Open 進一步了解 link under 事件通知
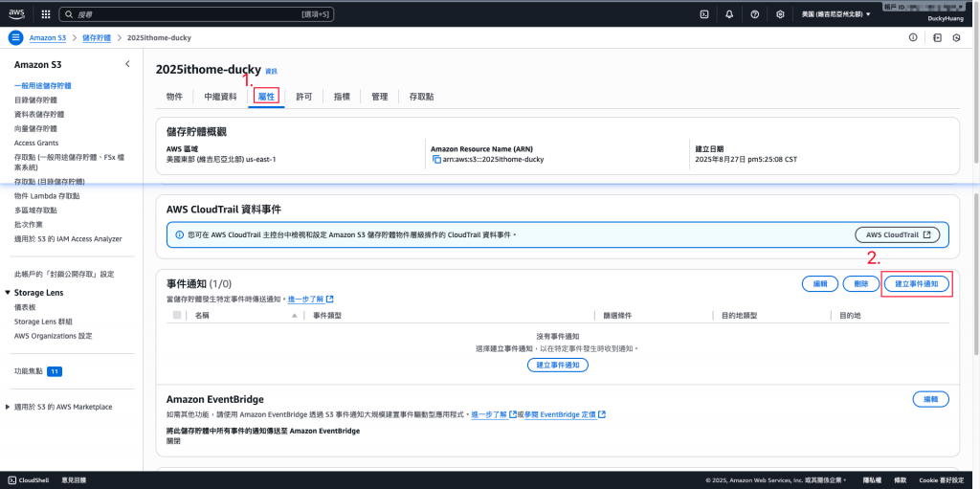This screenshot has width=980, height=489. tap(310, 300)
